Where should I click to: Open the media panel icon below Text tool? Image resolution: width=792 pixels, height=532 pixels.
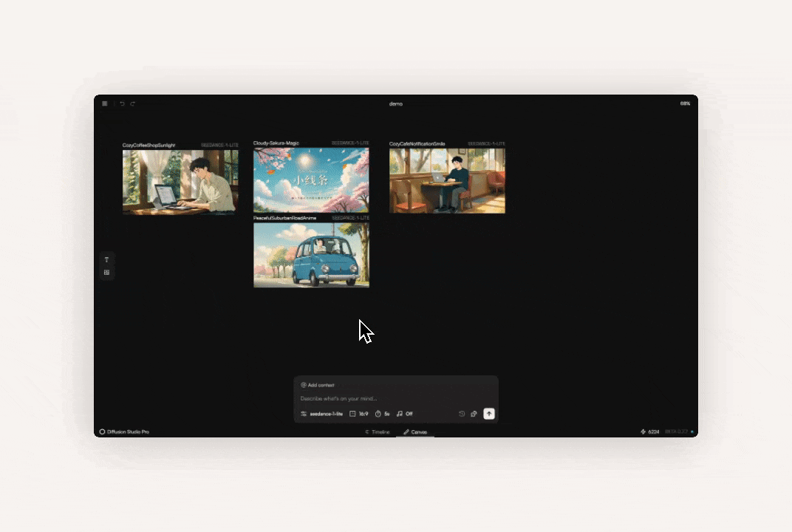pyautogui.click(x=106, y=273)
